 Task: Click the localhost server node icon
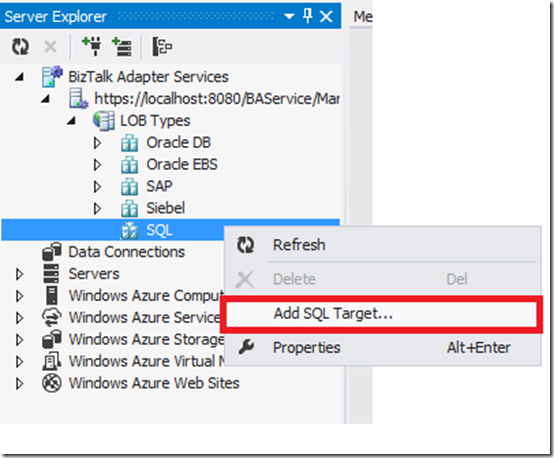(x=78, y=99)
